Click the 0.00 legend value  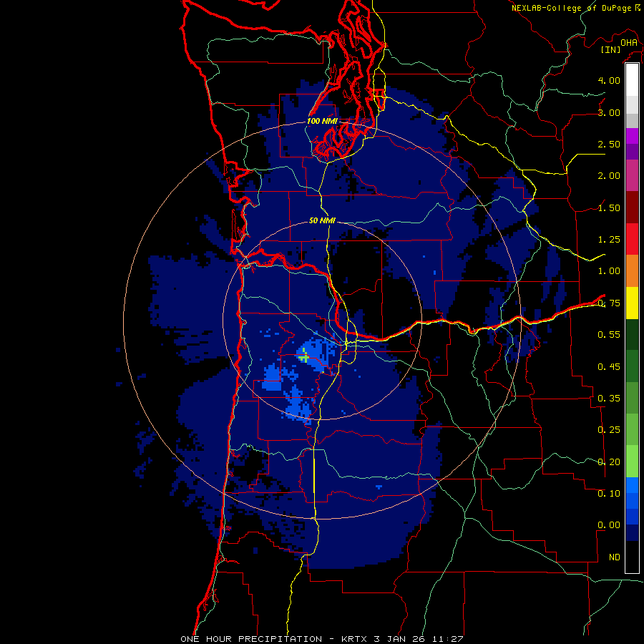609,525
